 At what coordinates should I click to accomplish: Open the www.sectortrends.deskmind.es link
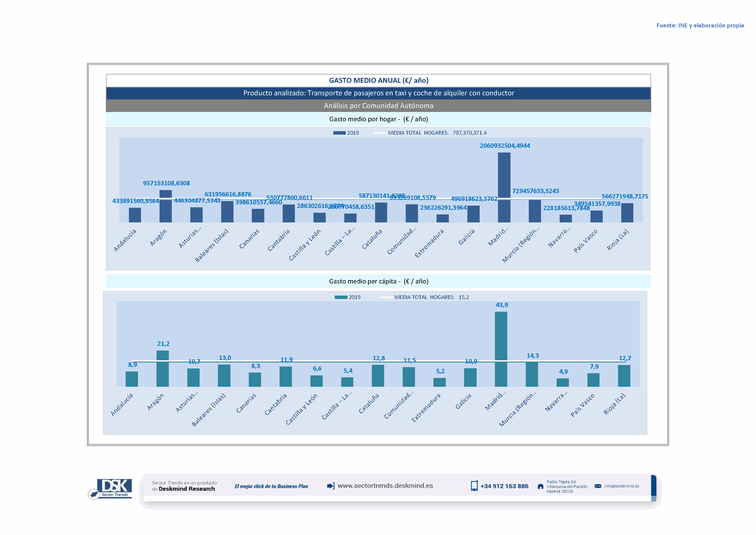(x=385, y=486)
